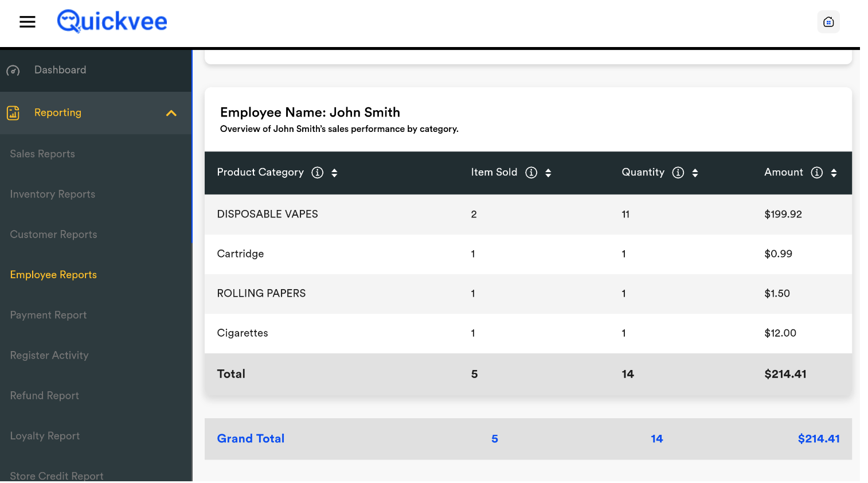
Task: Sort table by Product Category arrows
Action: pos(334,173)
